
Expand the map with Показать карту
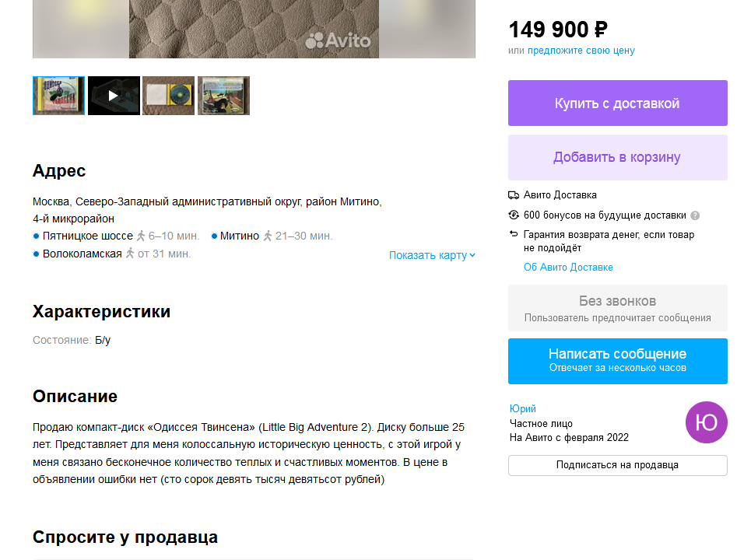432,255
